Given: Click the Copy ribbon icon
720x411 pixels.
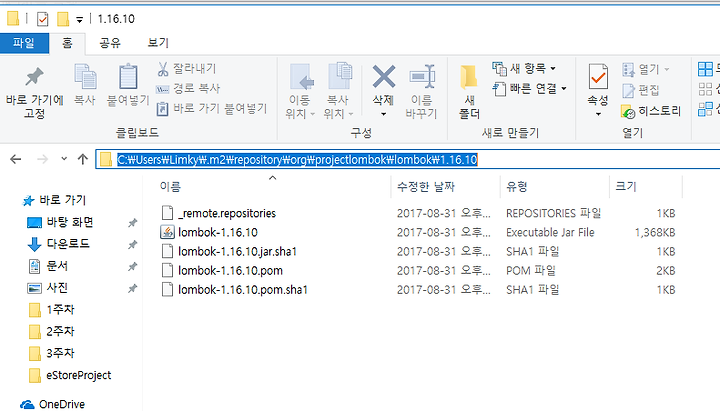Looking at the screenshot, I should [85, 76].
